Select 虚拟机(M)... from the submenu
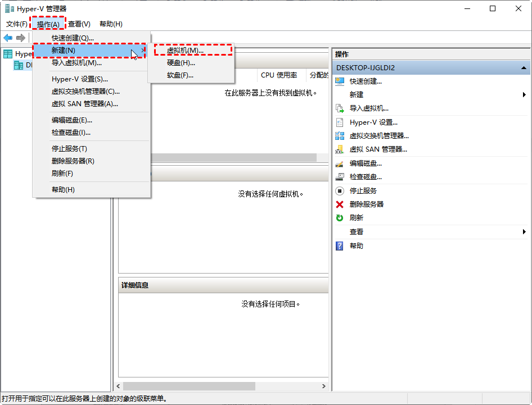Screen dimensions: 532x405 click(x=185, y=51)
